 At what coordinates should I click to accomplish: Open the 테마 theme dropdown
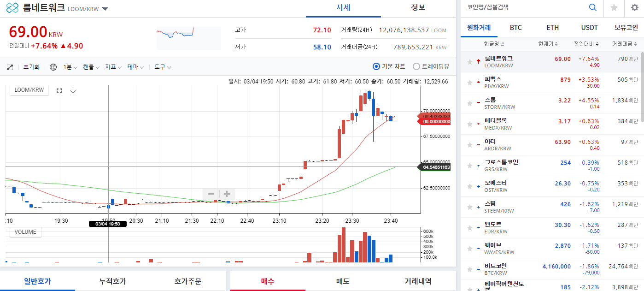point(136,67)
